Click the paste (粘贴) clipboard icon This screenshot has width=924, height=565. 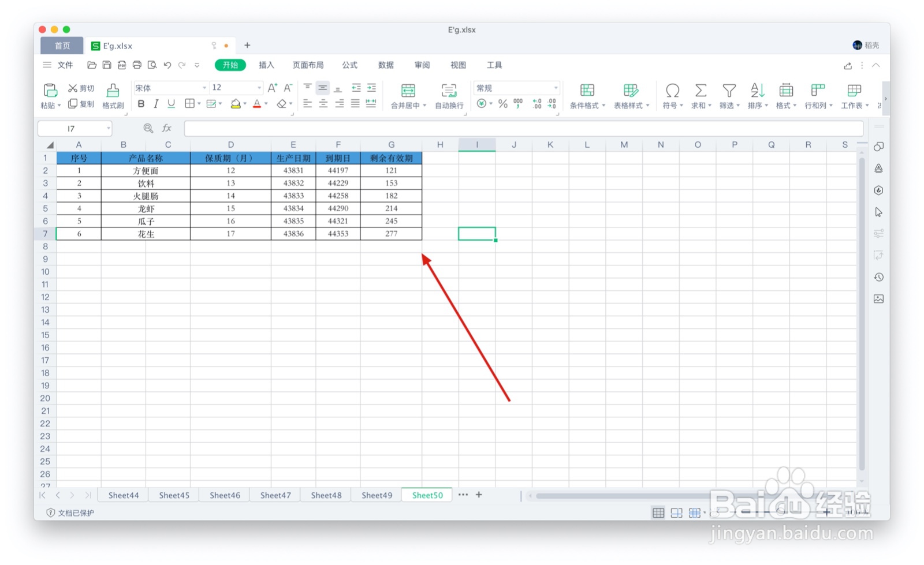pyautogui.click(x=50, y=90)
